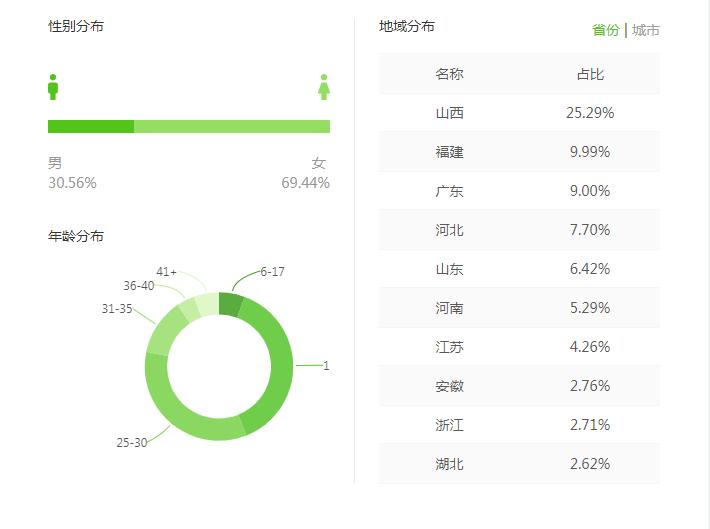
Task: Click the 名称 column header
Action: click(449, 74)
